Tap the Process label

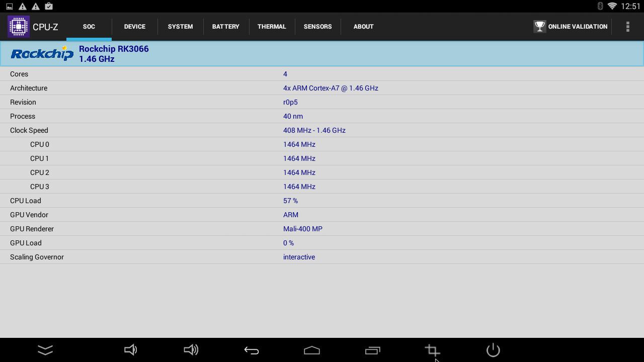(23, 116)
